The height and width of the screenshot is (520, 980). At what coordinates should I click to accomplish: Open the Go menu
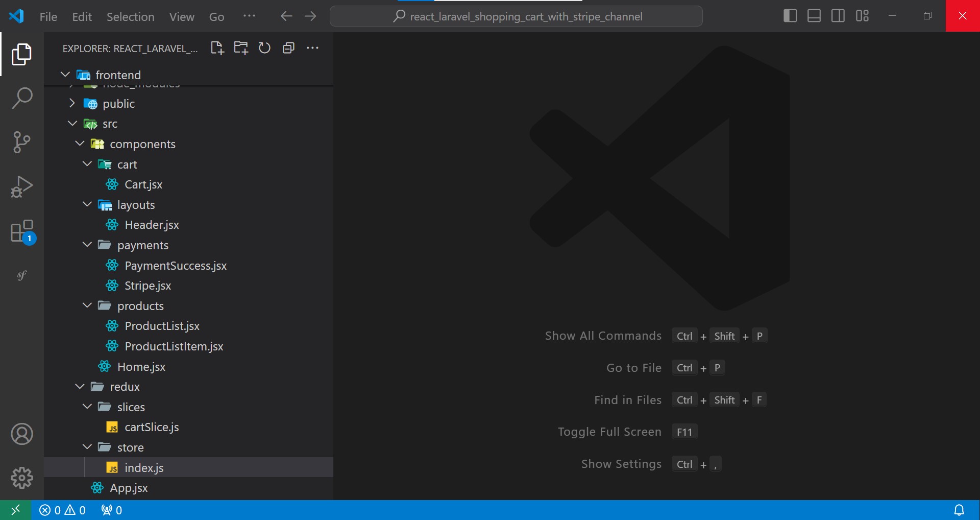coord(217,17)
